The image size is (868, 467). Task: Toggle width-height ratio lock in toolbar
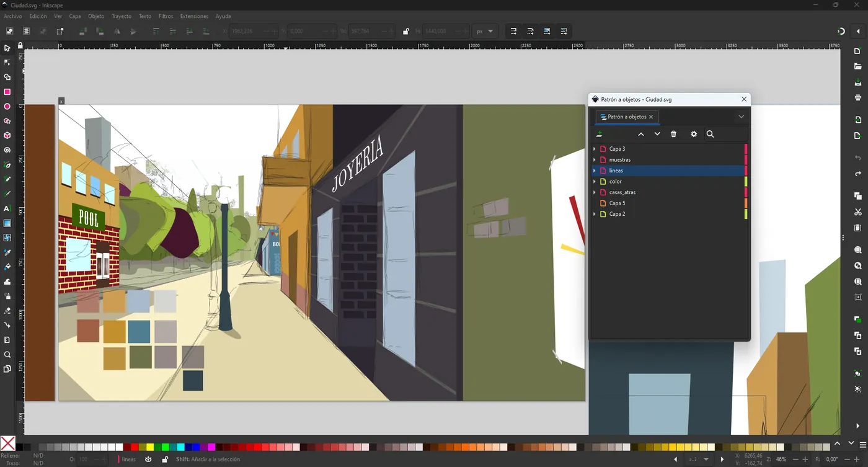406,32
